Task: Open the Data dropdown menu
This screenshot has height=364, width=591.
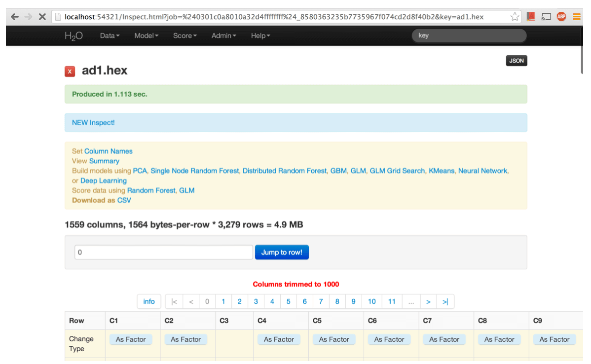Action: pos(110,36)
